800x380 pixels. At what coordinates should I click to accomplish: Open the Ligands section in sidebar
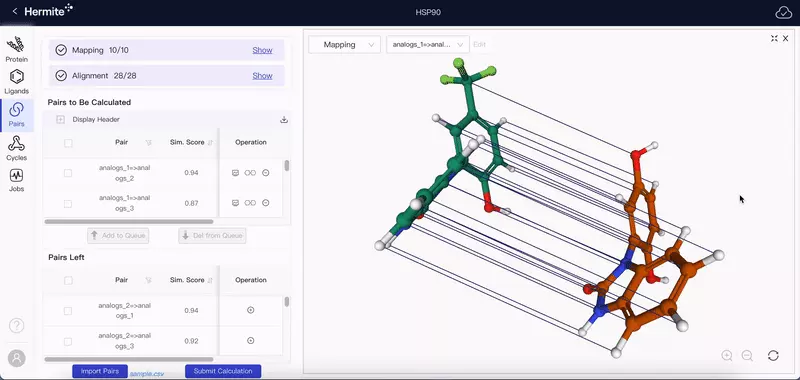click(16, 82)
